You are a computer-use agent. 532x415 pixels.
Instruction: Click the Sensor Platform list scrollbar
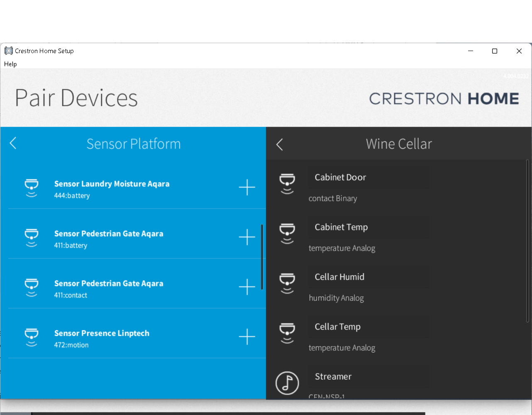tap(262, 257)
